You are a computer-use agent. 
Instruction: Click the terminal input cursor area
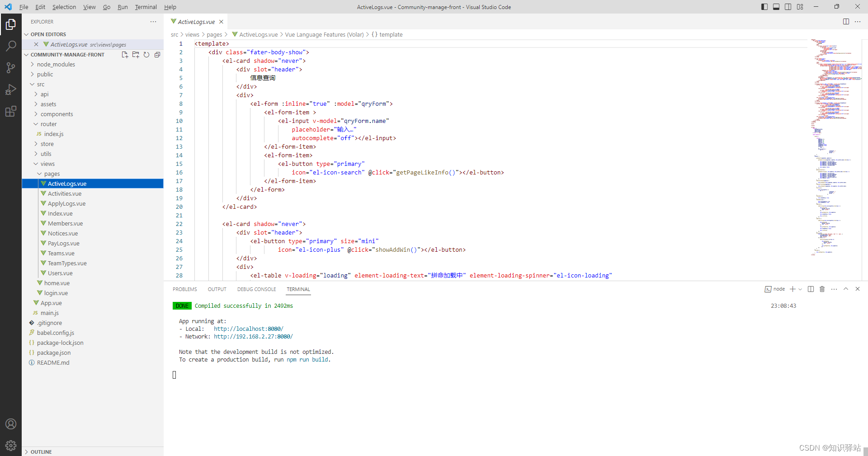[x=175, y=375]
